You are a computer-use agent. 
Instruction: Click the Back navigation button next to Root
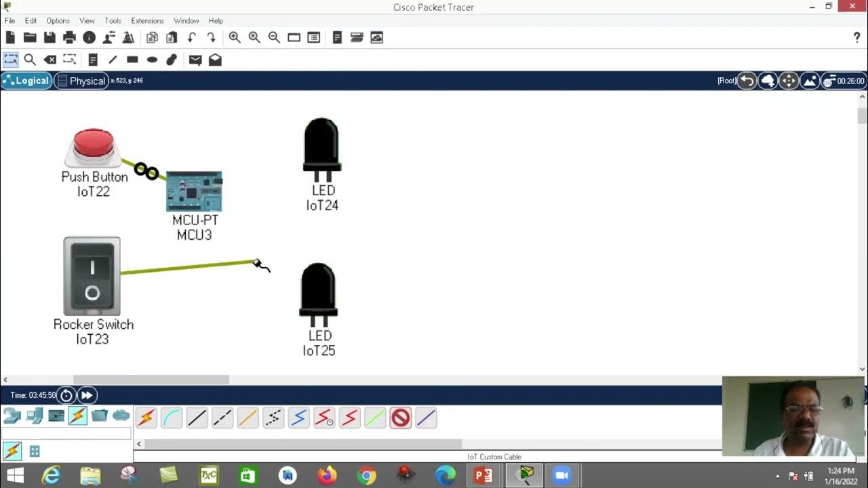747,81
